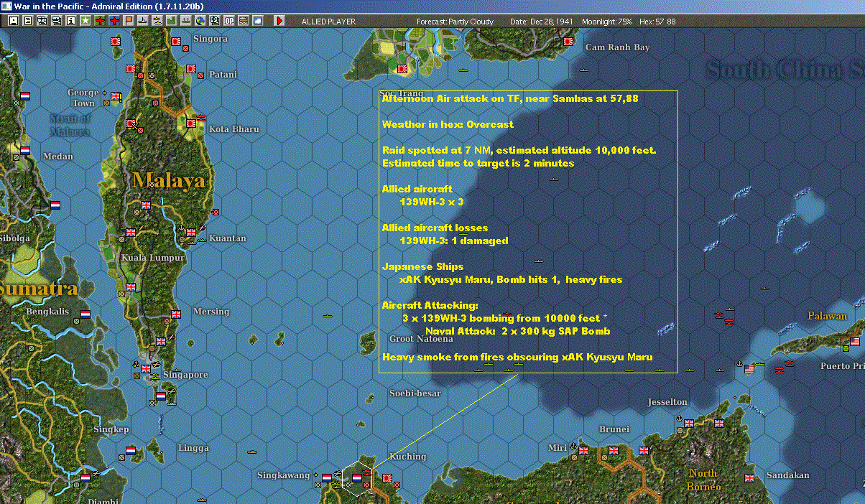Click the George Town label

[83, 98]
